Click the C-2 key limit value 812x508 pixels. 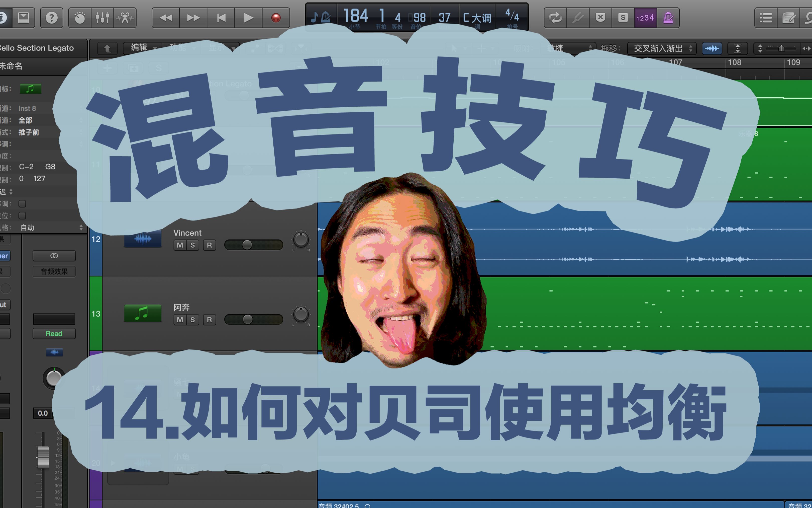coord(26,167)
